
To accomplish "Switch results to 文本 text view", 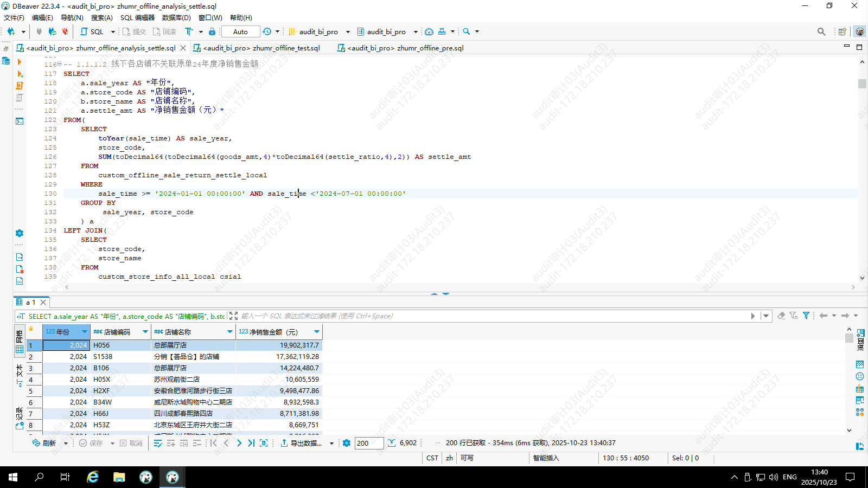I will [20, 375].
